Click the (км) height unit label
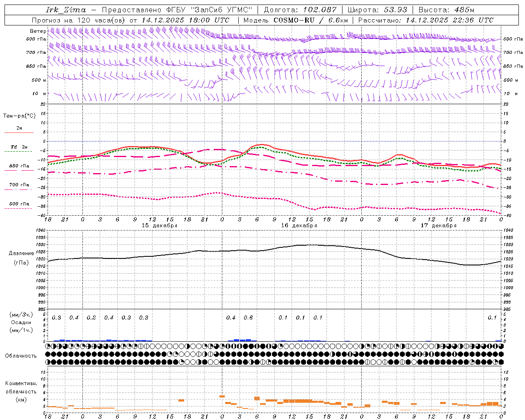Screen dimensions: 525x420 pyautogui.click(x=21, y=399)
